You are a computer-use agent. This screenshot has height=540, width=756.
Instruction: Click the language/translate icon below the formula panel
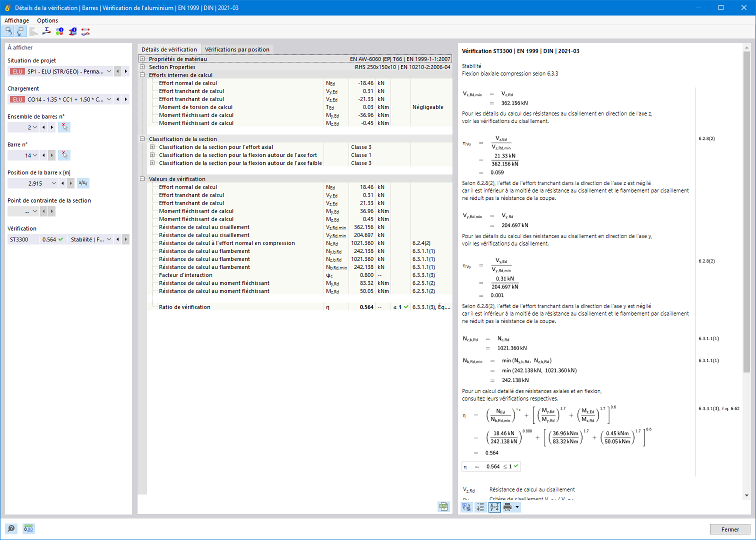(x=467, y=507)
